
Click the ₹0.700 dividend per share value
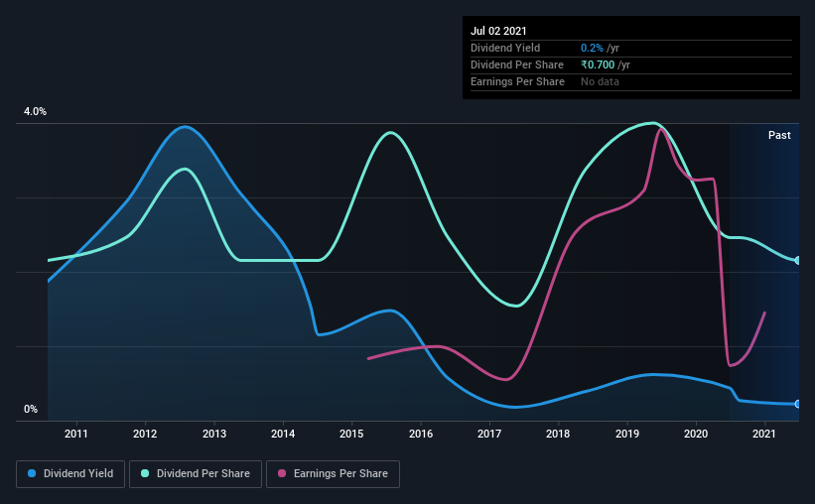[598, 64]
